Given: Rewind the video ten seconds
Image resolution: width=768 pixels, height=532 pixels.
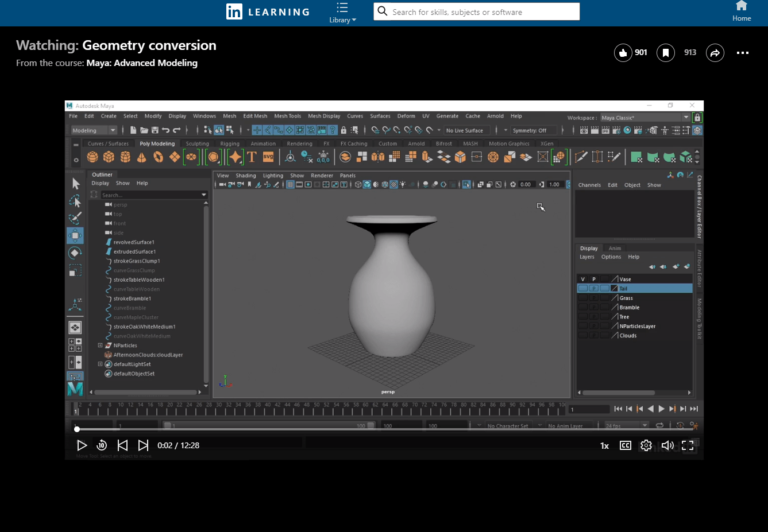Looking at the screenshot, I should click(102, 445).
